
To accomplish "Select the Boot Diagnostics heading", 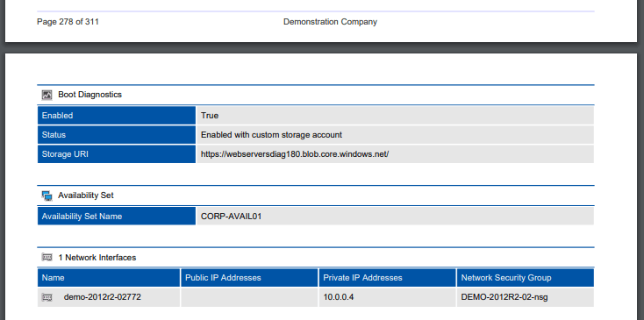I will tap(90, 95).
